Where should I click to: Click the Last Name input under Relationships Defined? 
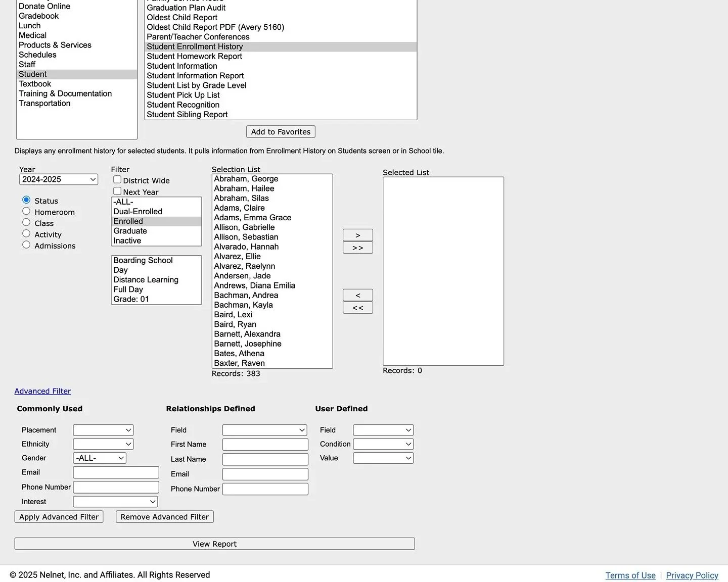click(x=265, y=459)
